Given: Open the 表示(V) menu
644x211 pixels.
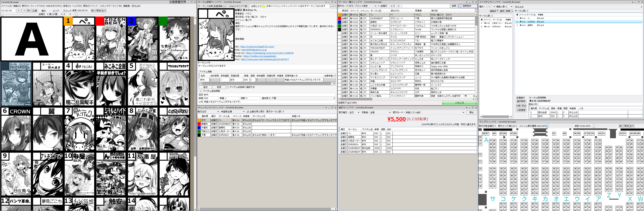Looking at the screenshot, I should pyautogui.click(x=25, y=6).
